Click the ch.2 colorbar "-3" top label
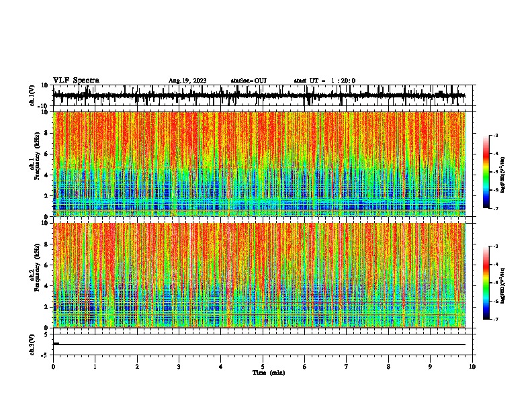This screenshot has height=411, width=532. coord(496,246)
